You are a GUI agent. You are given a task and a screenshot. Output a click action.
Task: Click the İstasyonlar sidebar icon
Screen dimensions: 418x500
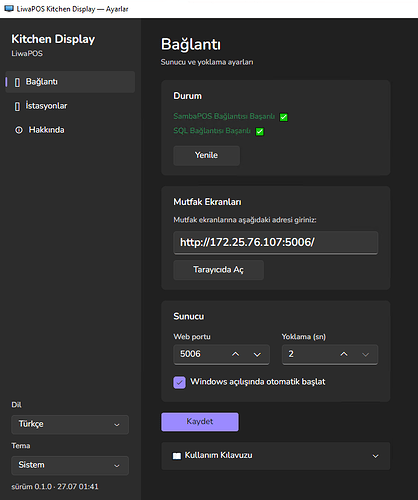tap(17, 106)
